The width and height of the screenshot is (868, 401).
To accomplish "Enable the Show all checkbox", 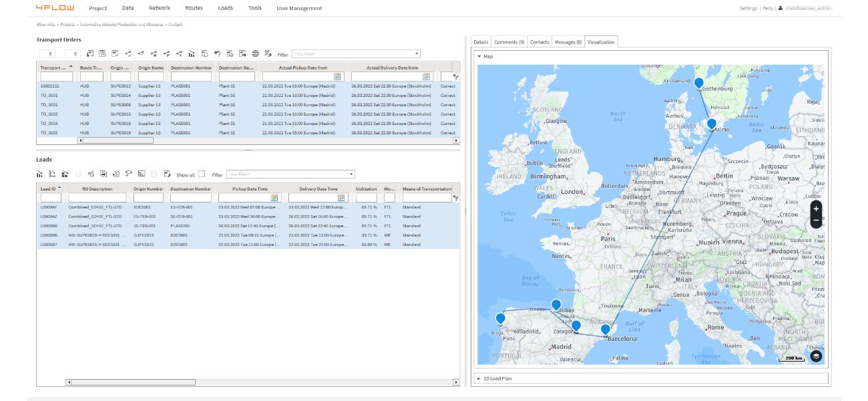I will tap(202, 174).
